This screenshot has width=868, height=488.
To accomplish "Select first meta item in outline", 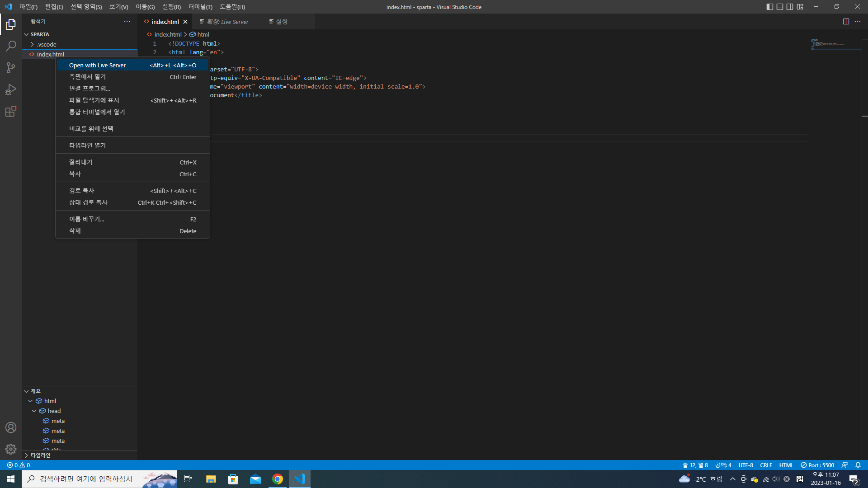I will click(x=80, y=421).
